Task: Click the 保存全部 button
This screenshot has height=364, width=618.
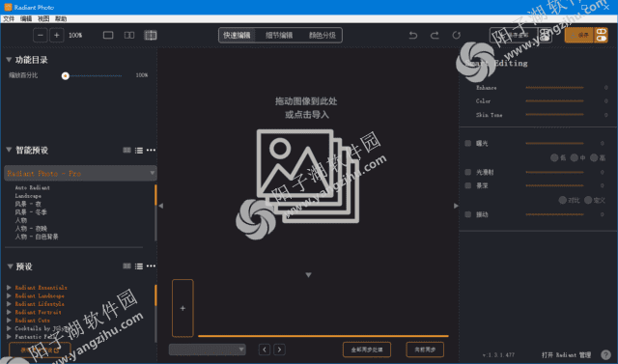Action: coord(514,36)
